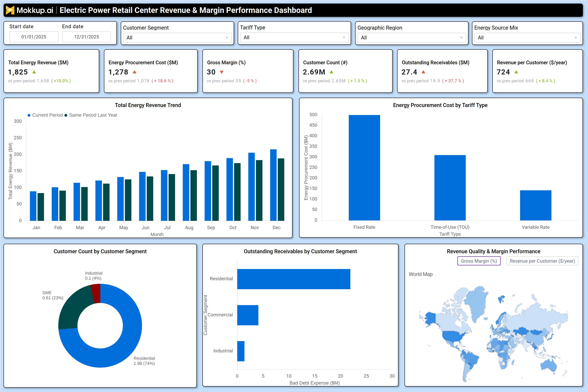
Task: Click the Energy Procurement Cost value 1,278
Action: (x=118, y=72)
